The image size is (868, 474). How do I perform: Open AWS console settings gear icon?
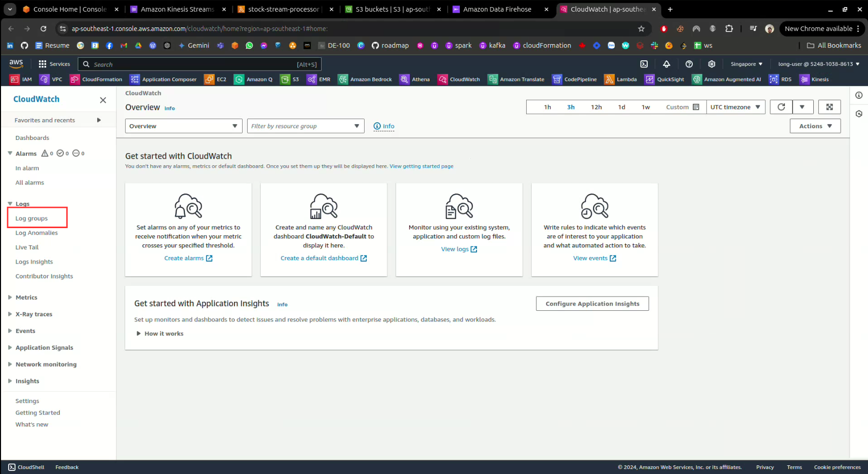(x=712, y=64)
